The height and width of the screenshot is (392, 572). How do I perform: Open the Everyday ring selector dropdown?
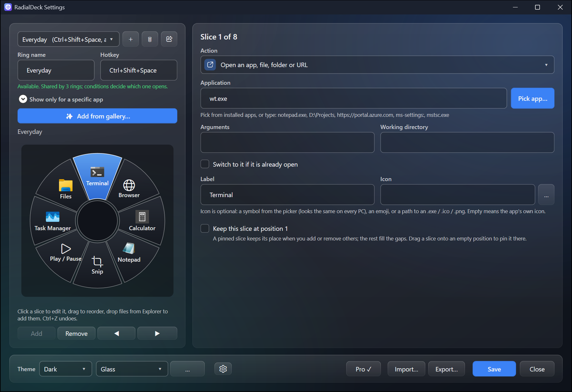click(69, 40)
